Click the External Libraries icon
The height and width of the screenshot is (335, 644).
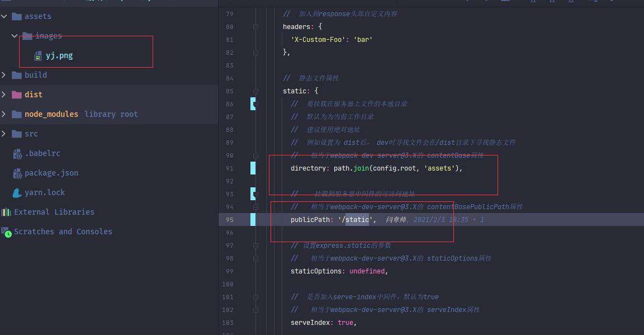click(6, 212)
